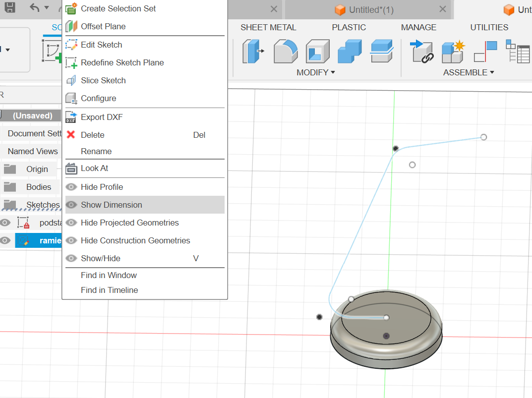Activate the Shell tool
This screenshot has height=398, width=532.
[x=317, y=52]
